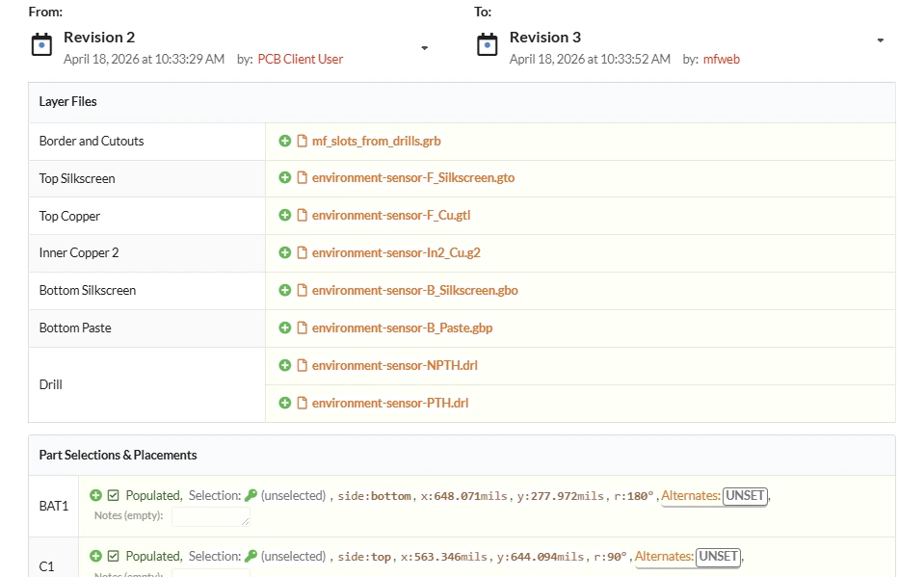Click the file icon beside mf_slots_from_drills.grb
This screenshot has width=924, height=577.
click(x=302, y=141)
